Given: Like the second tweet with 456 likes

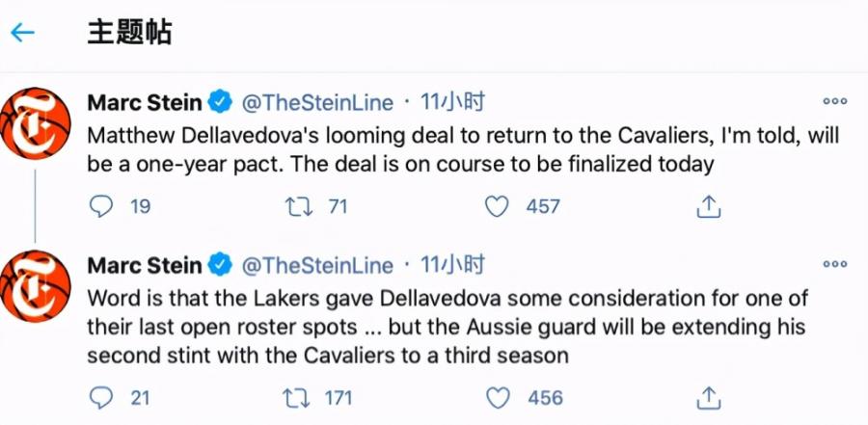Looking at the screenshot, I should point(498,397).
